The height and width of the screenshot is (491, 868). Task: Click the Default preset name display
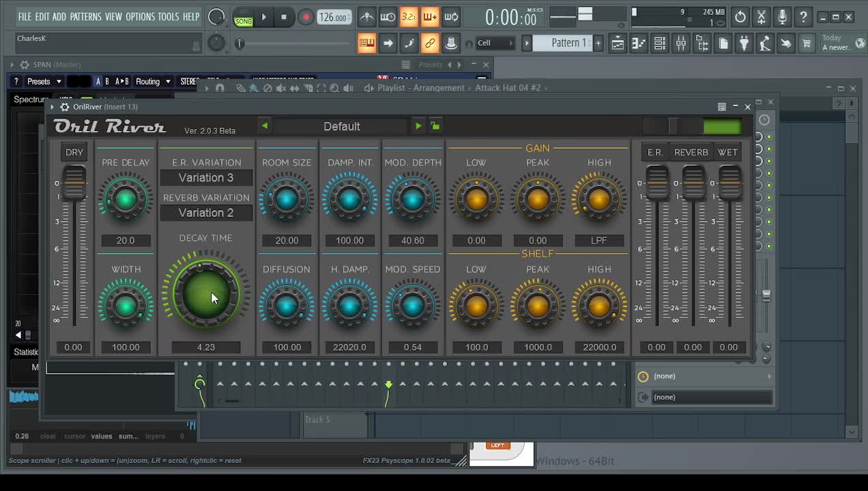click(341, 126)
